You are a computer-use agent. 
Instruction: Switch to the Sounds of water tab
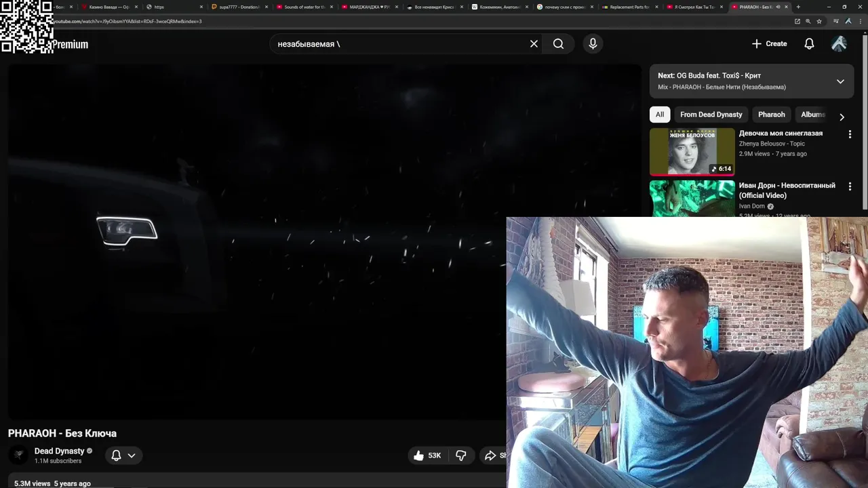304,7
